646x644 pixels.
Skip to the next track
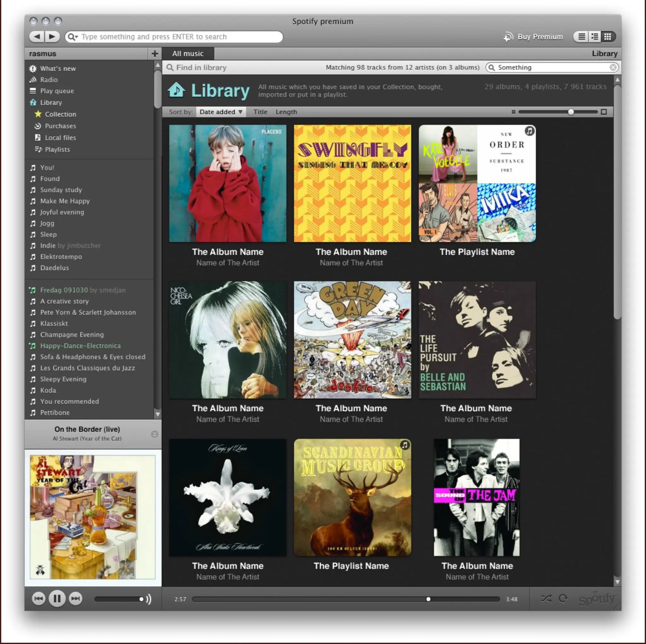click(76, 599)
